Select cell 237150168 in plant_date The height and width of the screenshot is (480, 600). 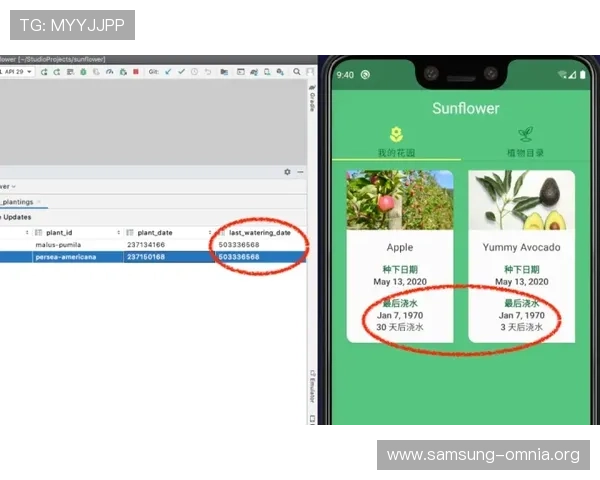(169, 257)
